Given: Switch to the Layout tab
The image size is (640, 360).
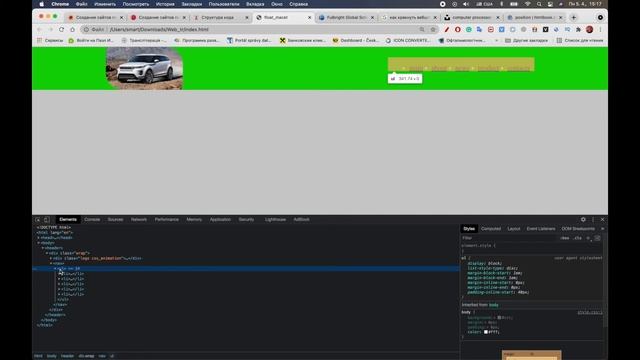Looking at the screenshot, I should [x=514, y=229].
